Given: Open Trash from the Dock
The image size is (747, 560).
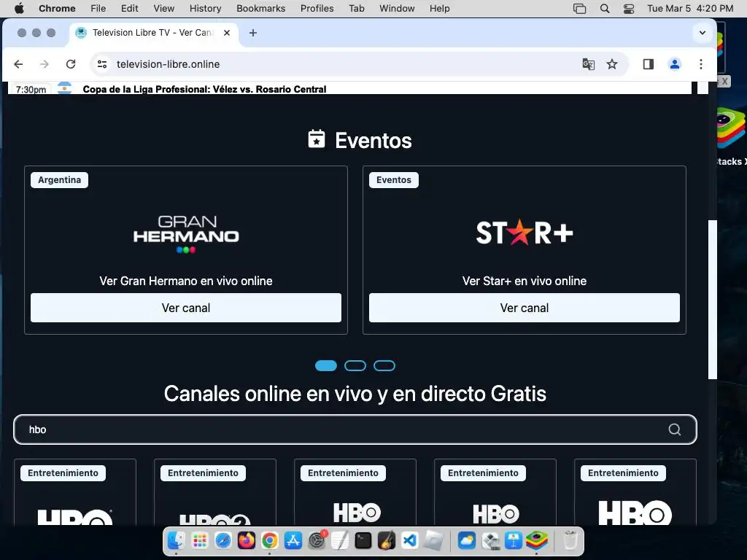Looking at the screenshot, I should pos(570,540).
